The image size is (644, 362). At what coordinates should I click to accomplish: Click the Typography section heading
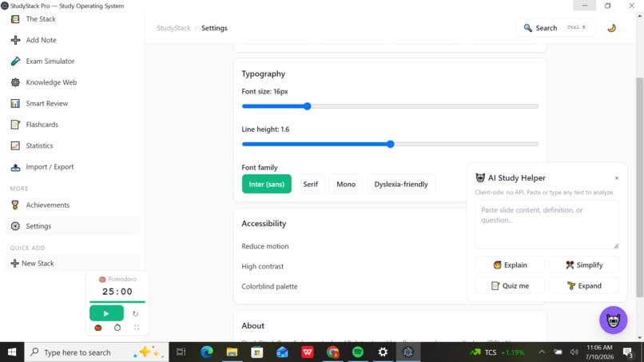click(x=263, y=74)
